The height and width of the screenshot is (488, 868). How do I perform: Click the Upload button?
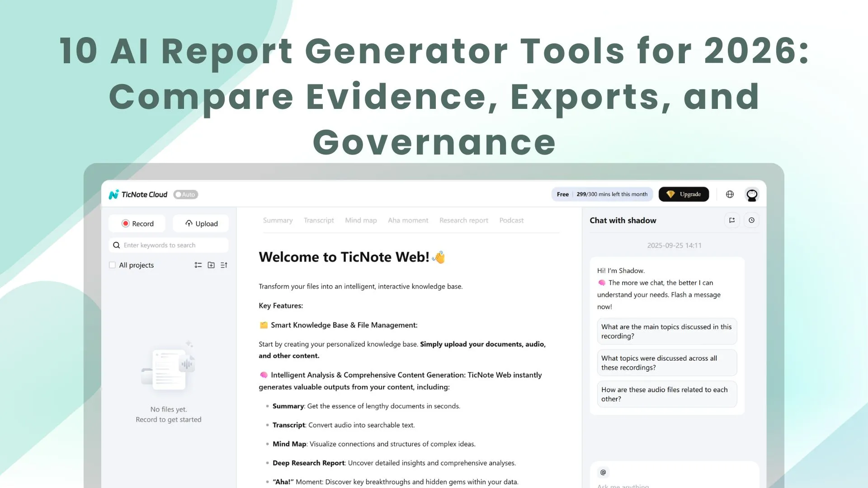click(201, 224)
